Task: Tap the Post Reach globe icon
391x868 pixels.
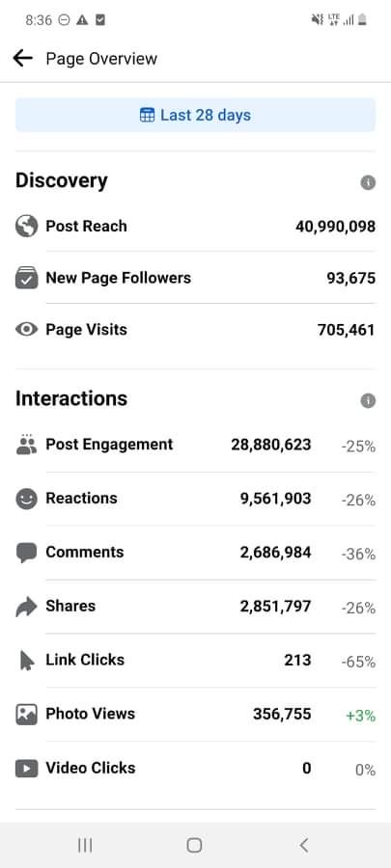Action: click(x=27, y=227)
